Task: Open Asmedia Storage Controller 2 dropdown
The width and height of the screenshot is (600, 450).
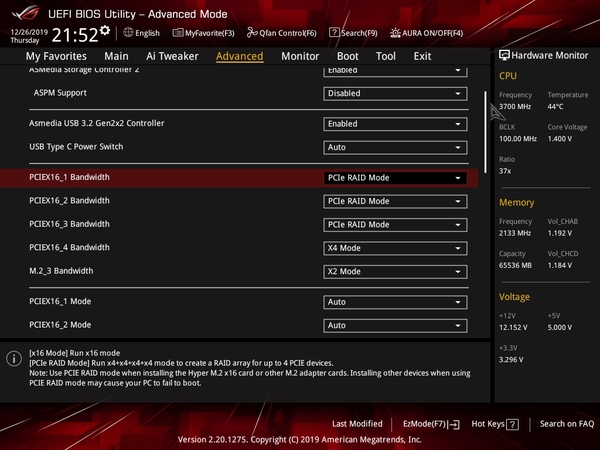Action: tap(395, 71)
